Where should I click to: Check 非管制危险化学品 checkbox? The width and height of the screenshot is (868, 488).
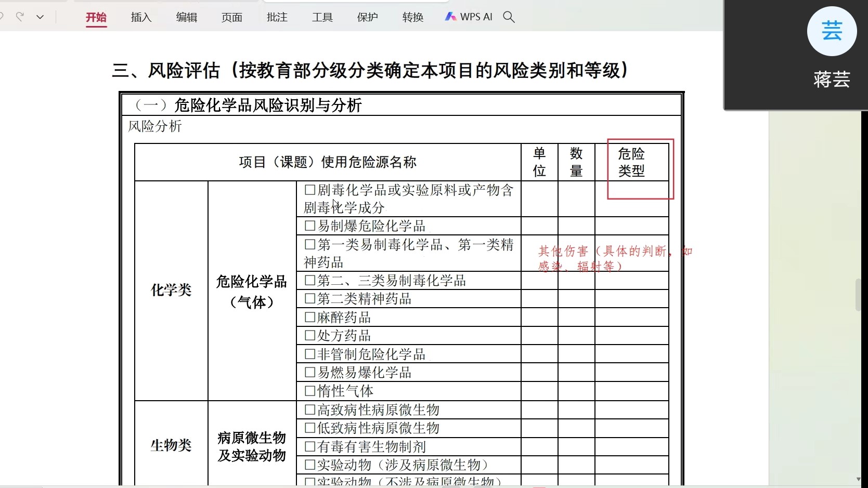(310, 354)
